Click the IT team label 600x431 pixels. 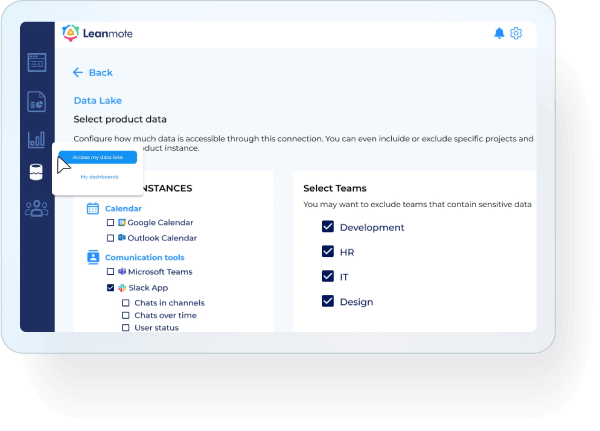(x=344, y=277)
